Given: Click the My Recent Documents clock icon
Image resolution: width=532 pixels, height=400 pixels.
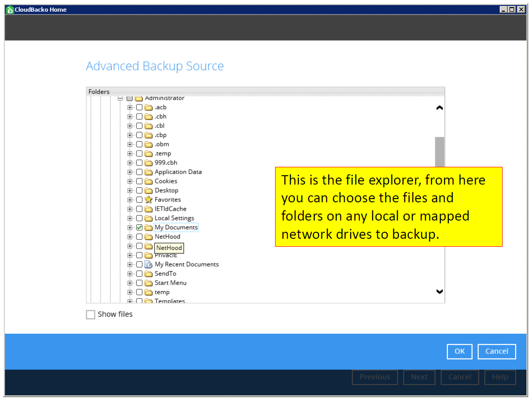Looking at the screenshot, I should point(149,264).
